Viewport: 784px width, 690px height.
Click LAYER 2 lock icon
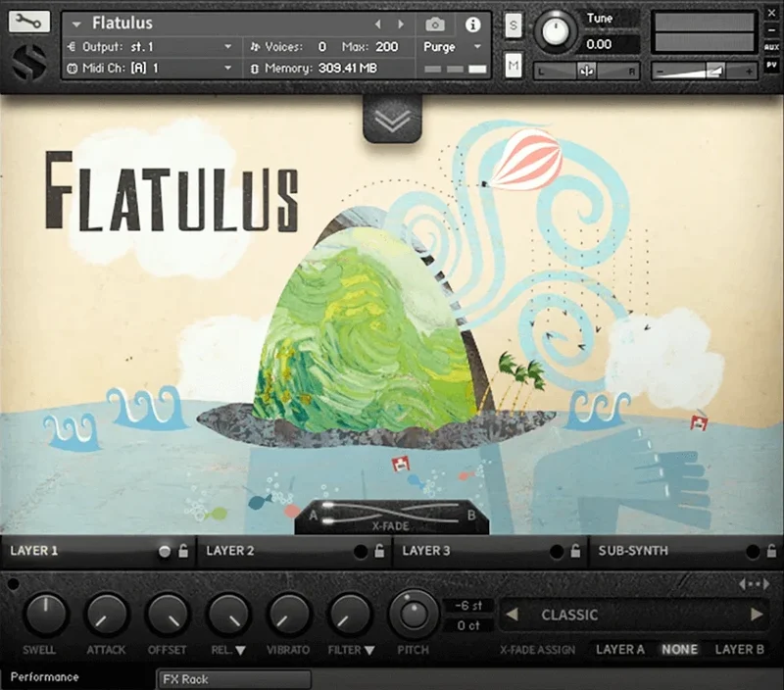(x=379, y=551)
